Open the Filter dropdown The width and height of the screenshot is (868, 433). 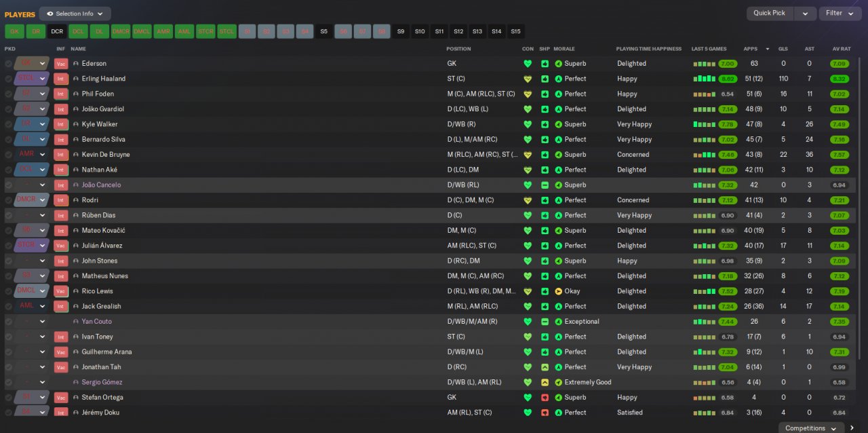840,13
